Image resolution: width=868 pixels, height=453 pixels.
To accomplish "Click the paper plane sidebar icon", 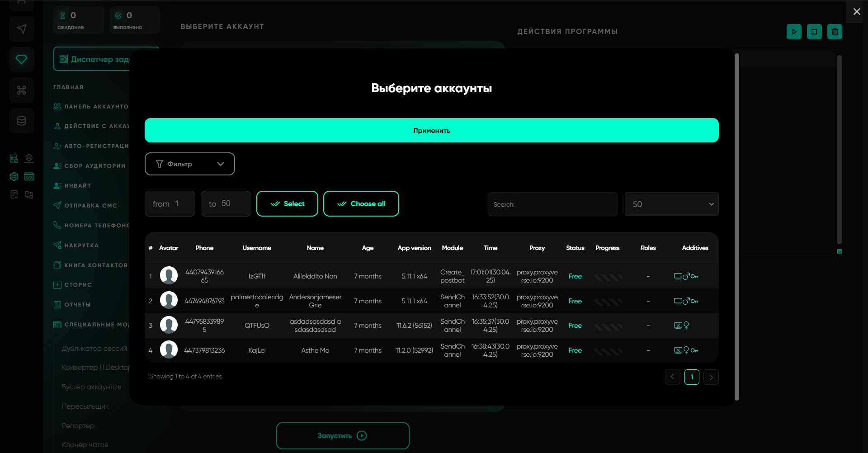I will pyautogui.click(x=21, y=29).
